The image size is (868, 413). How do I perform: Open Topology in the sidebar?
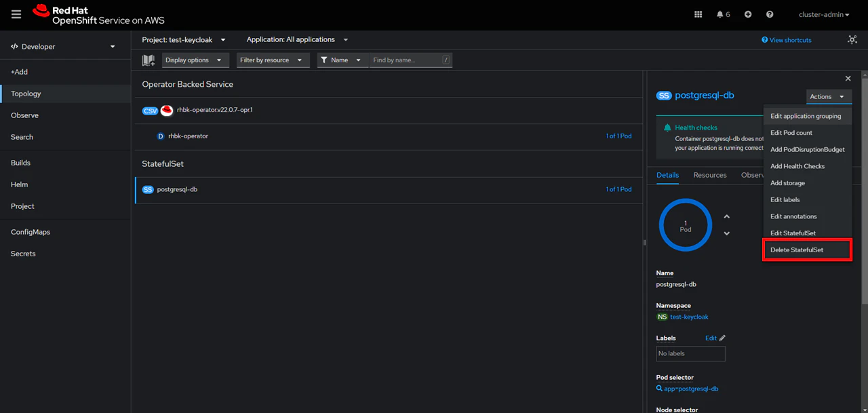point(65,94)
